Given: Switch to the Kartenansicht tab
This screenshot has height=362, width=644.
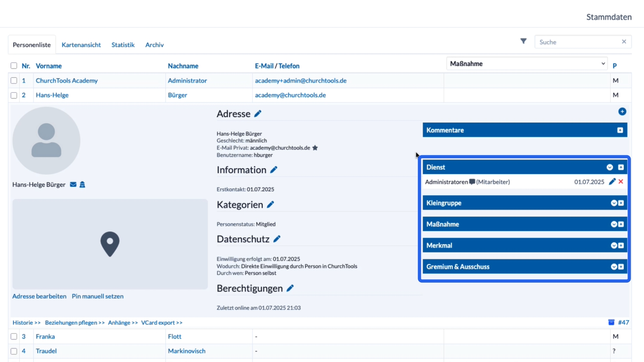Looking at the screenshot, I should (x=81, y=45).
